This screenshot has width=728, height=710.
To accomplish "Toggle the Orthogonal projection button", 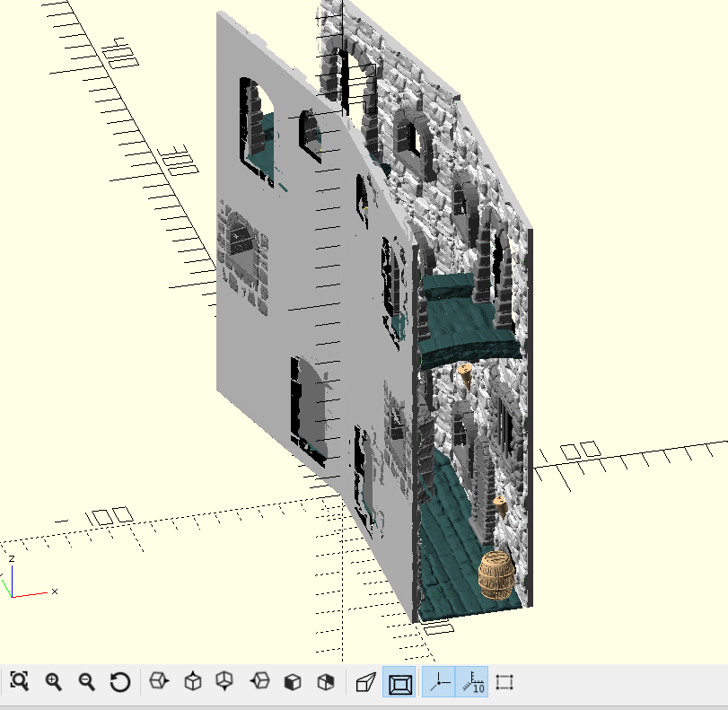I will point(398,683).
